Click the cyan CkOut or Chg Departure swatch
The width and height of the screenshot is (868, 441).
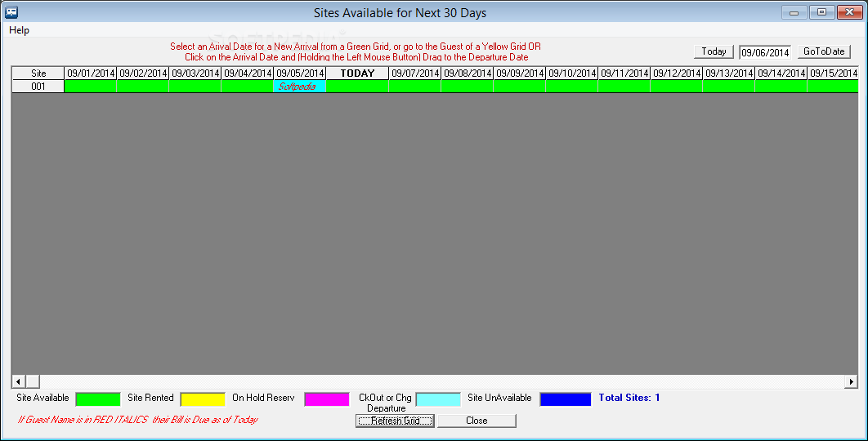(438, 399)
